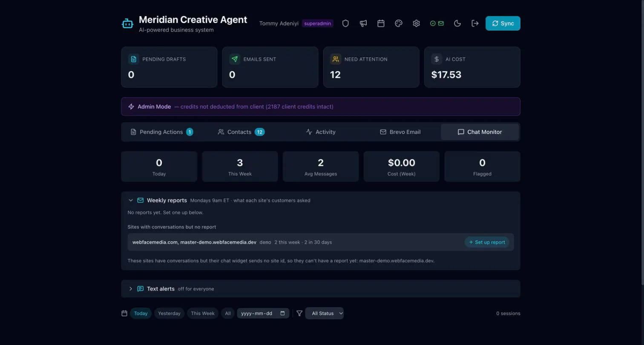The height and width of the screenshot is (345, 644).
Task: Open the calendar icon in the header
Action: coord(381,23)
